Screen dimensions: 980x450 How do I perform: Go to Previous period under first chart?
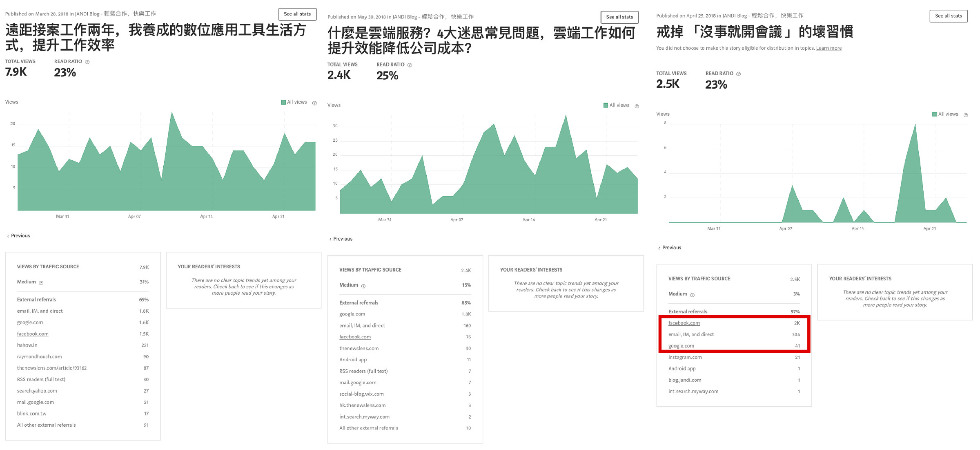coord(18,236)
